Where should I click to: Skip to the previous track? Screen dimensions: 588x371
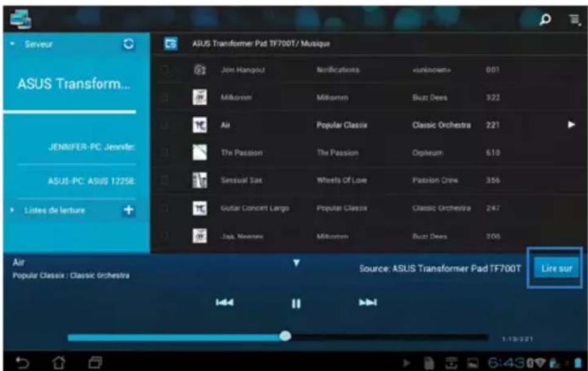225,302
